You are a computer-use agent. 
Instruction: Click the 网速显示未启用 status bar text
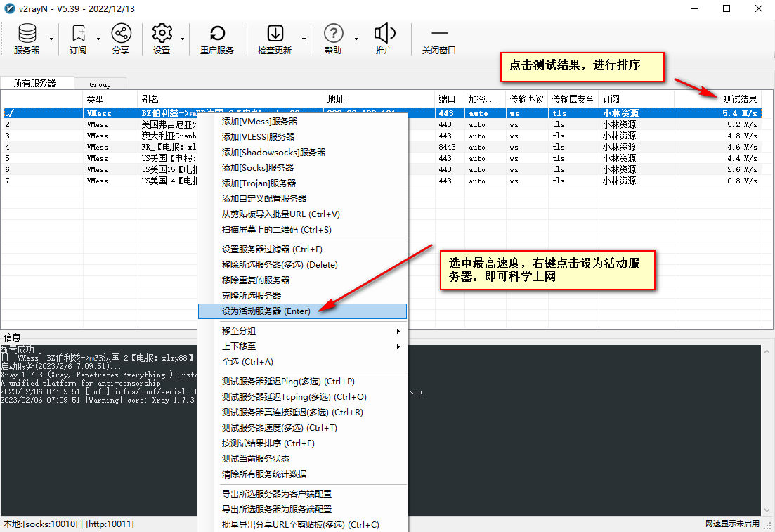point(732,524)
